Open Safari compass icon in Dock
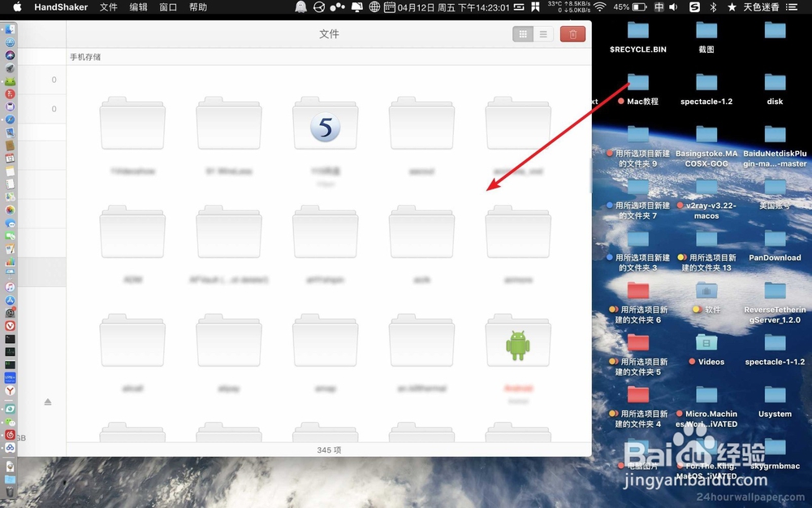This screenshot has width=812, height=508. (x=10, y=119)
